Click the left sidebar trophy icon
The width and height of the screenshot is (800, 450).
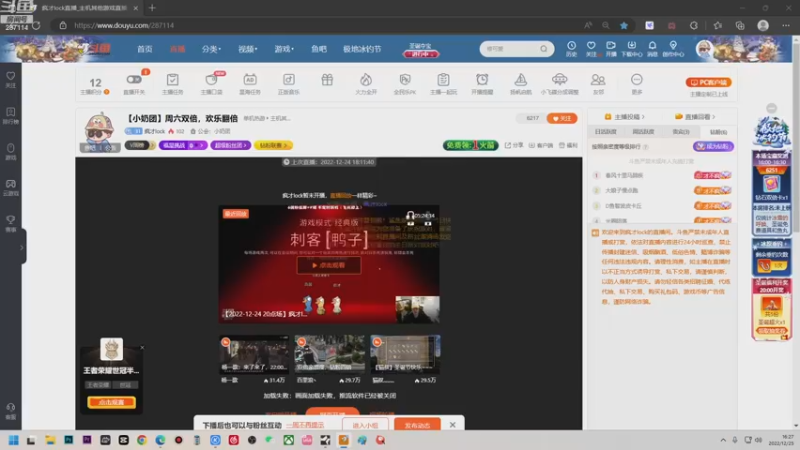tap(11, 223)
